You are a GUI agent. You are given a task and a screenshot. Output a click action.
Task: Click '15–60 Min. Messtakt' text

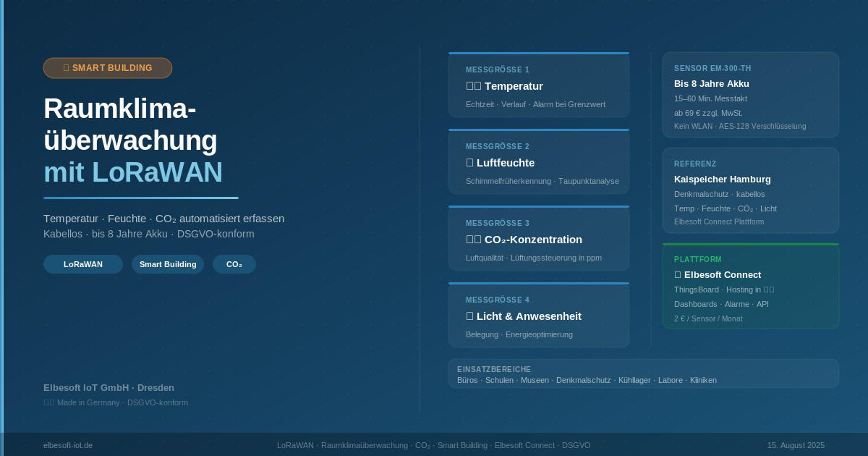click(x=710, y=98)
